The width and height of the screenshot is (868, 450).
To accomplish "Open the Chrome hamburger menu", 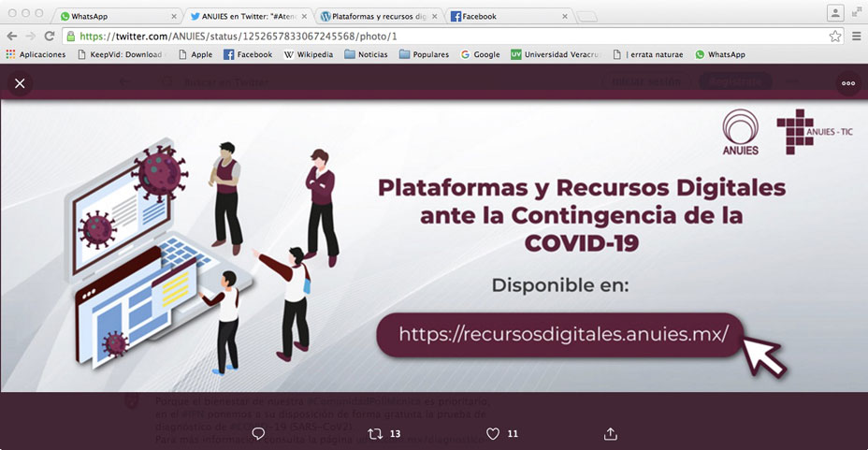I will 856,36.
